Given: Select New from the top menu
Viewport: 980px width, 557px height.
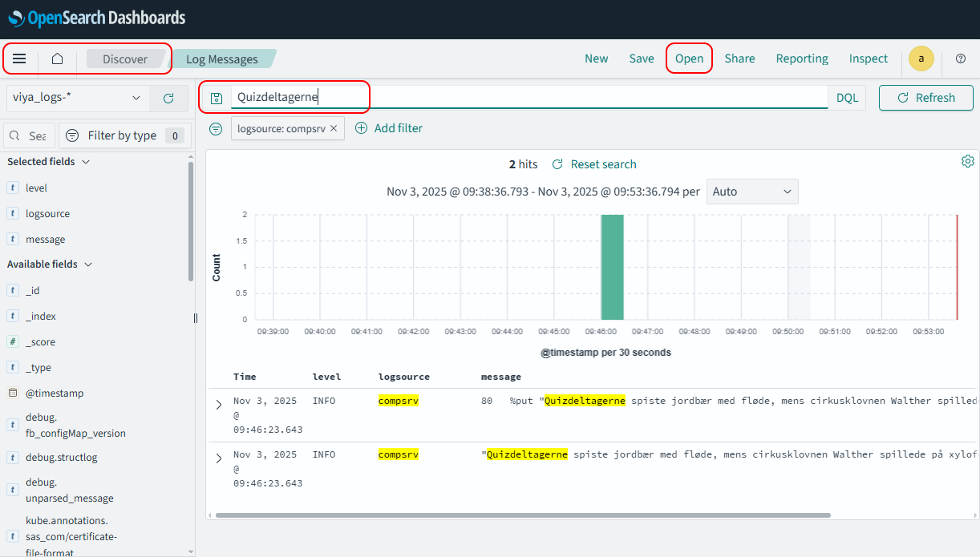Looking at the screenshot, I should pyautogui.click(x=596, y=59).
